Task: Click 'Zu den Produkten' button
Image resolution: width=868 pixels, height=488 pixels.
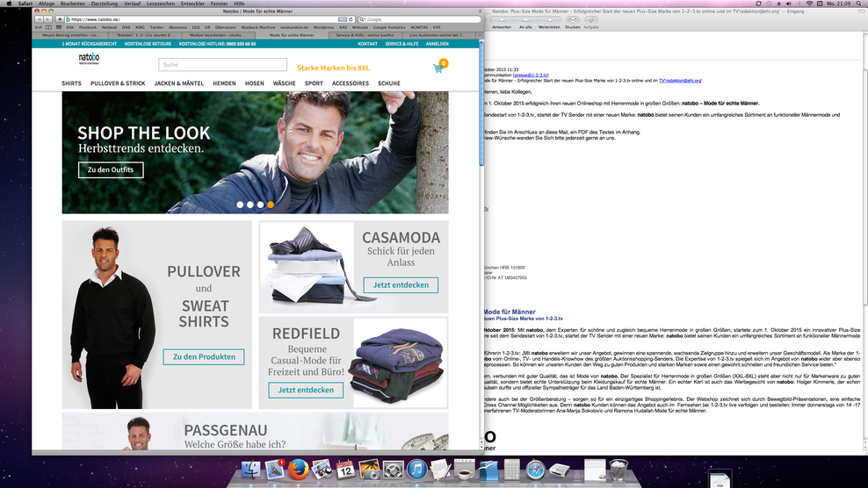Action: pyautogui.click(x=204, y=357)
